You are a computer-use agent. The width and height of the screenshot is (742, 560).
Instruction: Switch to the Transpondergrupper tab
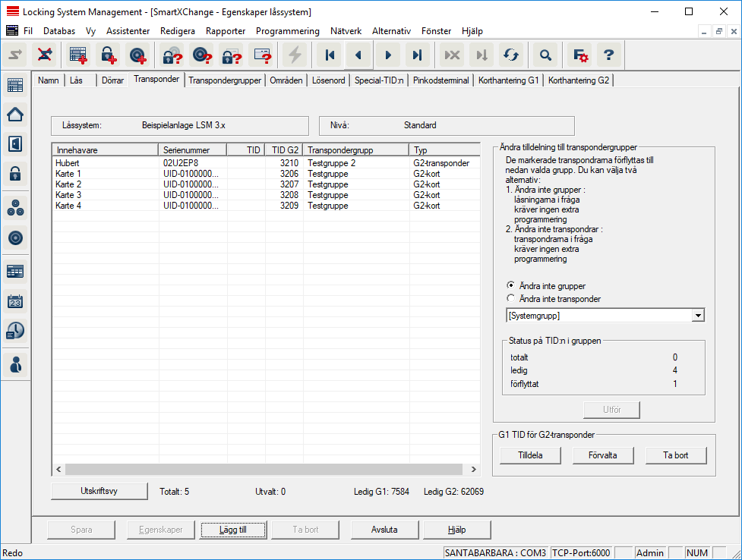tap(225, 80)
